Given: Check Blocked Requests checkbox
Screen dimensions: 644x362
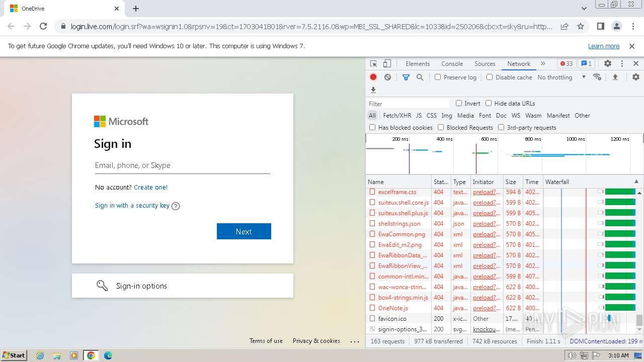Looking at the screenshot, I should (x=441, y=127).
